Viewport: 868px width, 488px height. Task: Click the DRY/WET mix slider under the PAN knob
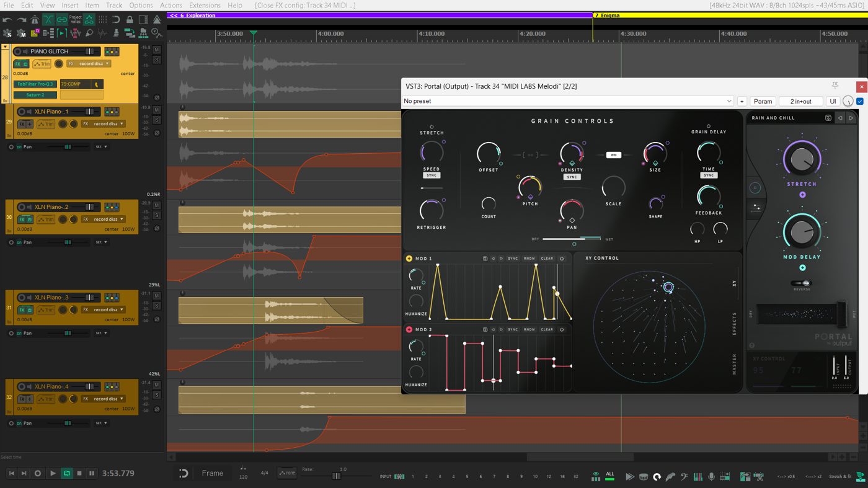(572, 239)
